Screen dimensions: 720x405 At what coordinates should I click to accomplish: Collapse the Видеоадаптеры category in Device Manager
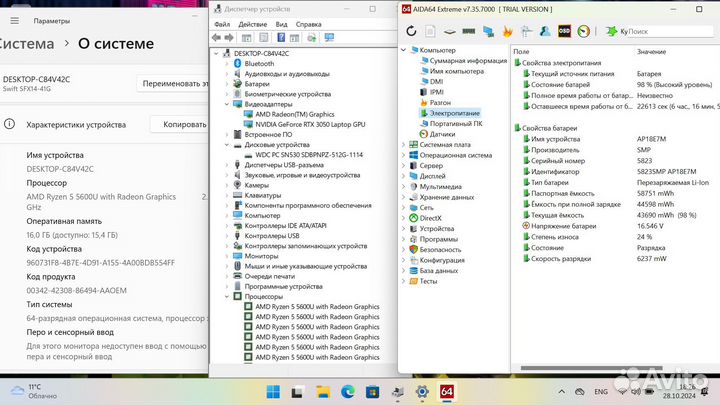click(x=227, y=104)
